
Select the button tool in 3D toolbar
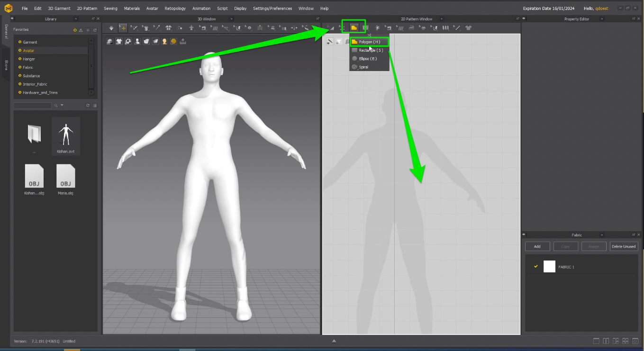248,28
